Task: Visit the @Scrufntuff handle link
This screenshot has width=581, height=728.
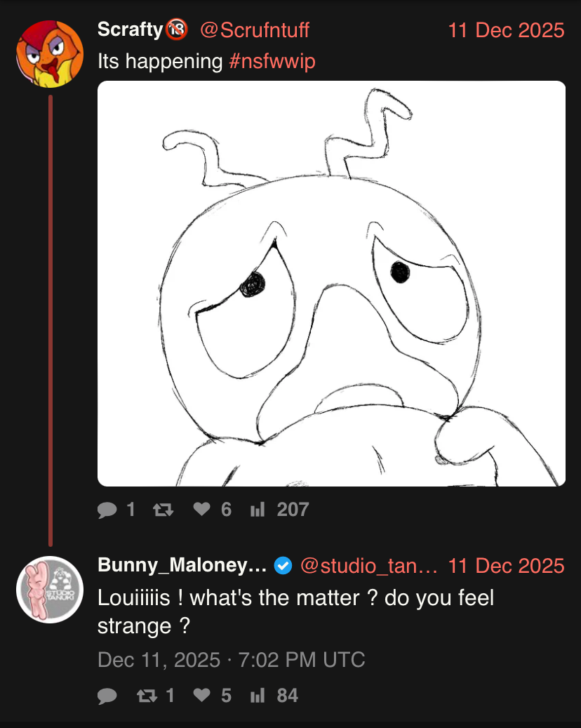Action: pos(255,30)
